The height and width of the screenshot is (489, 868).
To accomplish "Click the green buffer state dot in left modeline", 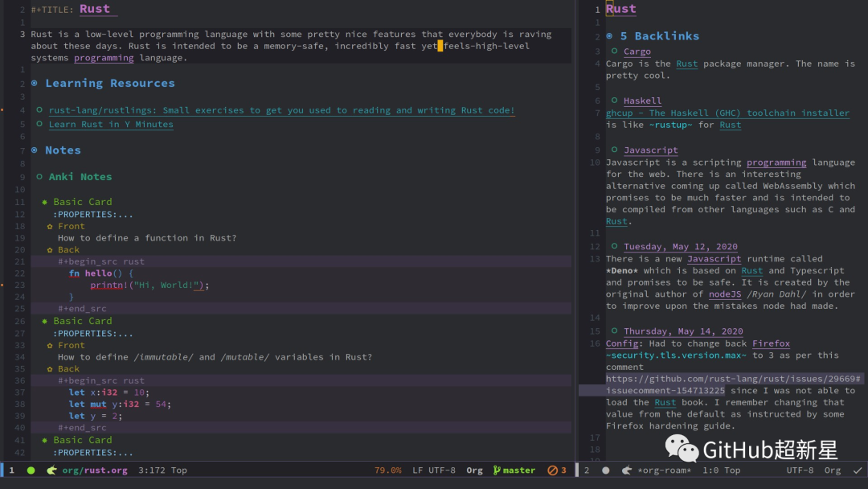I will click(31, 471).
